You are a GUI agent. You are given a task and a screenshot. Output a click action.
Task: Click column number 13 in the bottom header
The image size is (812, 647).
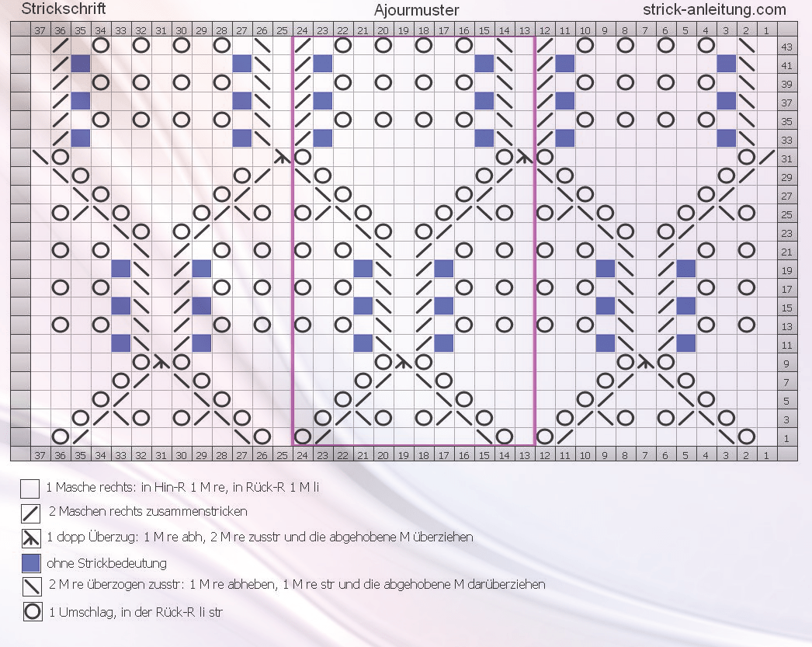[x=524, y=455]
